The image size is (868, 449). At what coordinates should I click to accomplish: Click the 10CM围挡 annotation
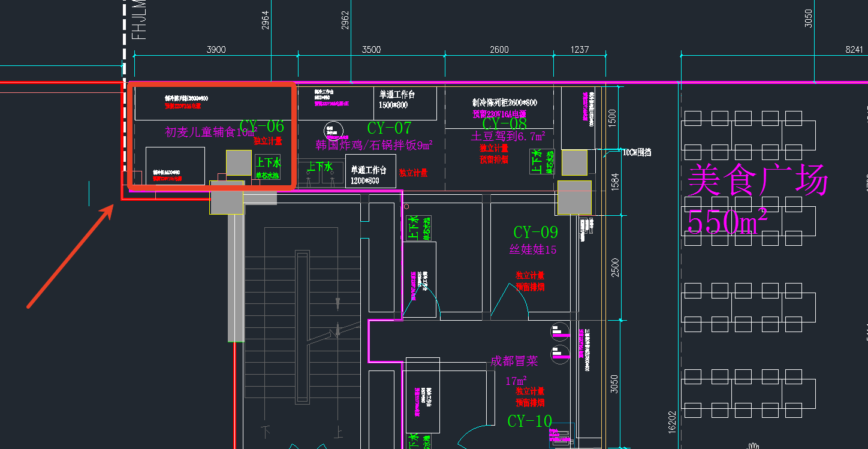click(637, 152)
